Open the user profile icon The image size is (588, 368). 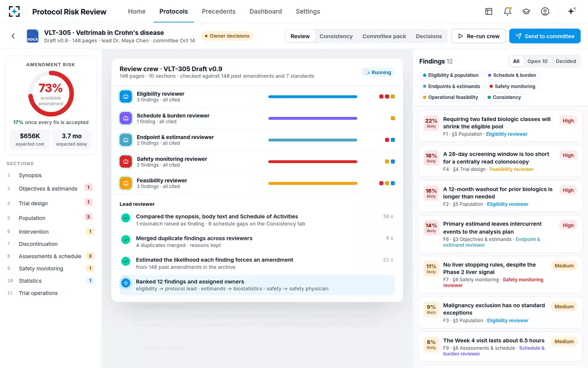(x=545, y=11)
